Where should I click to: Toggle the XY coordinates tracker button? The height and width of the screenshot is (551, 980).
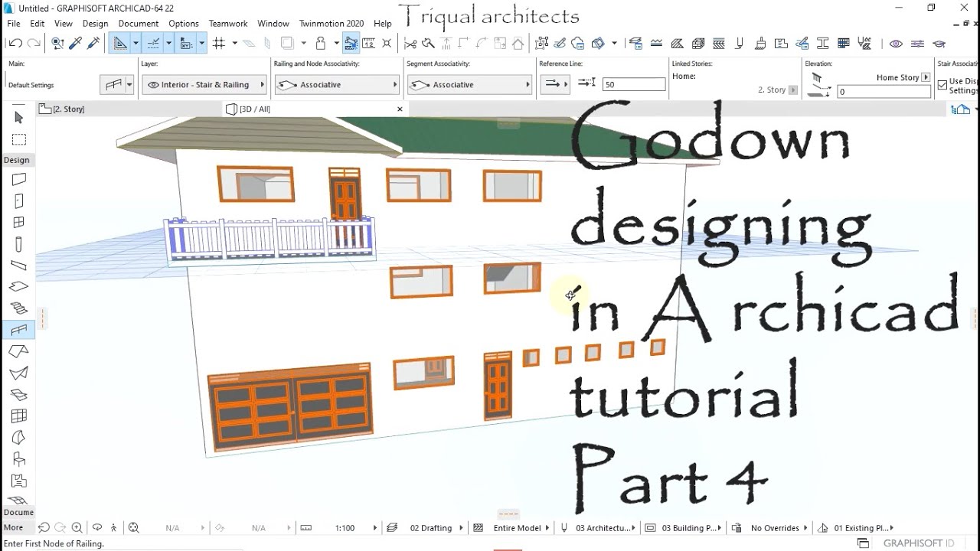[187, 44]
